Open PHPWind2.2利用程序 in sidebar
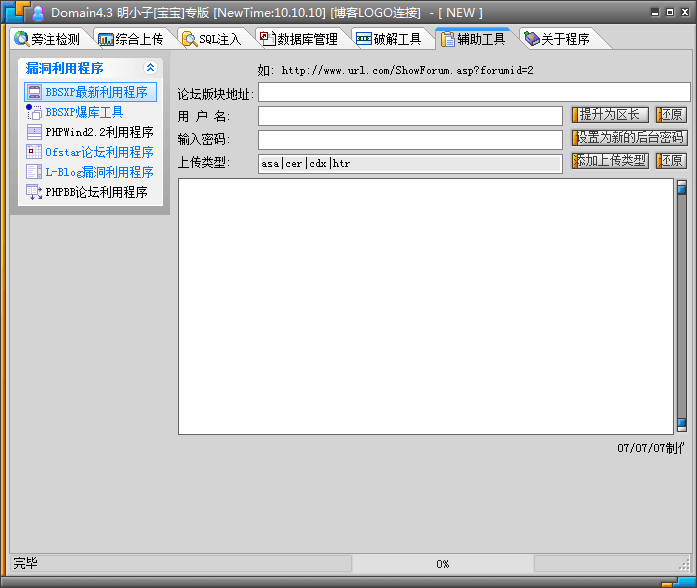697x588 pixels. coord(98,132)
